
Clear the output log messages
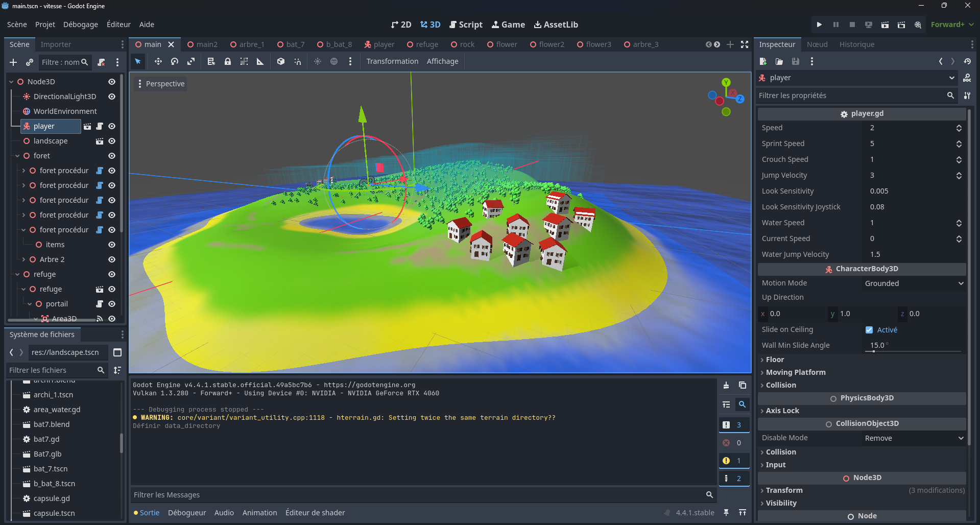tap(726, 386)
